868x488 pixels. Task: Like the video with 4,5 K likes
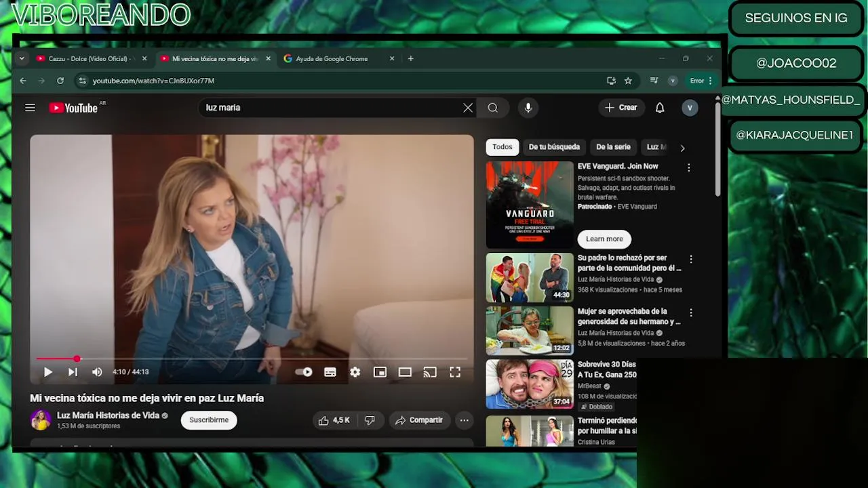334,420
